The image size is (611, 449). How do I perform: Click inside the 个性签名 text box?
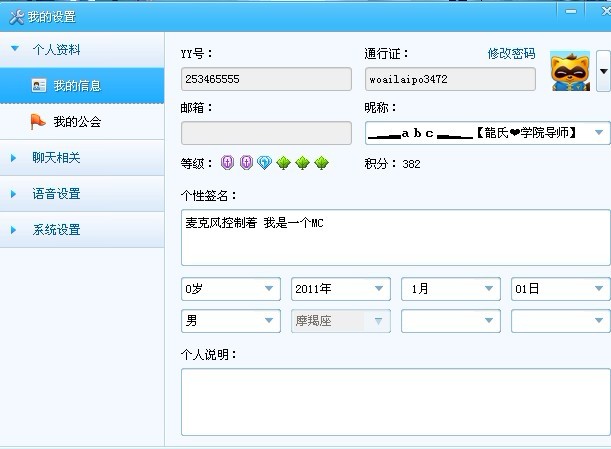coord(396,238)
